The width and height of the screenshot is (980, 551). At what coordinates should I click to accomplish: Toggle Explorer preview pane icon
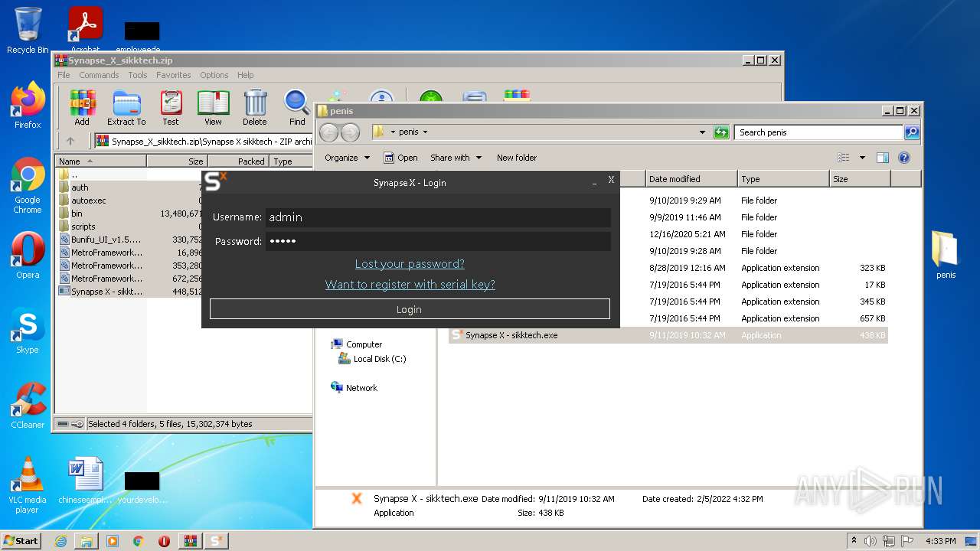click(883, 158)
